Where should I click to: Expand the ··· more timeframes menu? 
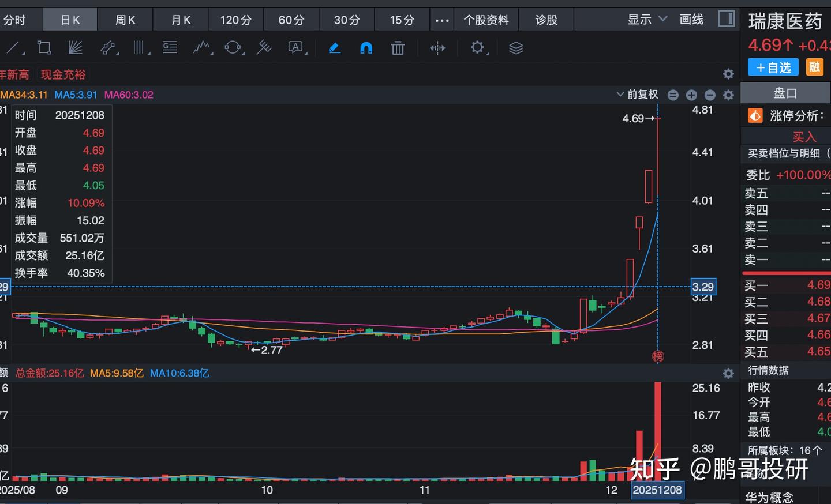click(x=441, y=19)
